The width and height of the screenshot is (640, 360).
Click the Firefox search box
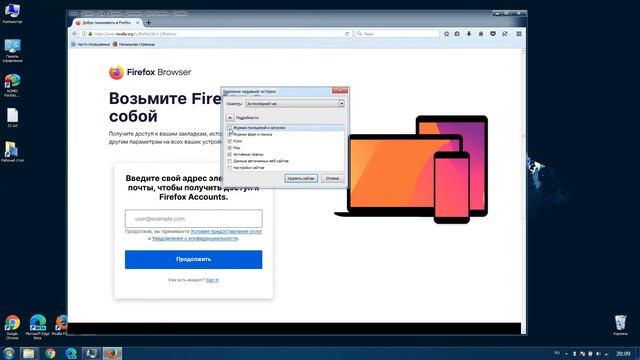coord(397,34)
